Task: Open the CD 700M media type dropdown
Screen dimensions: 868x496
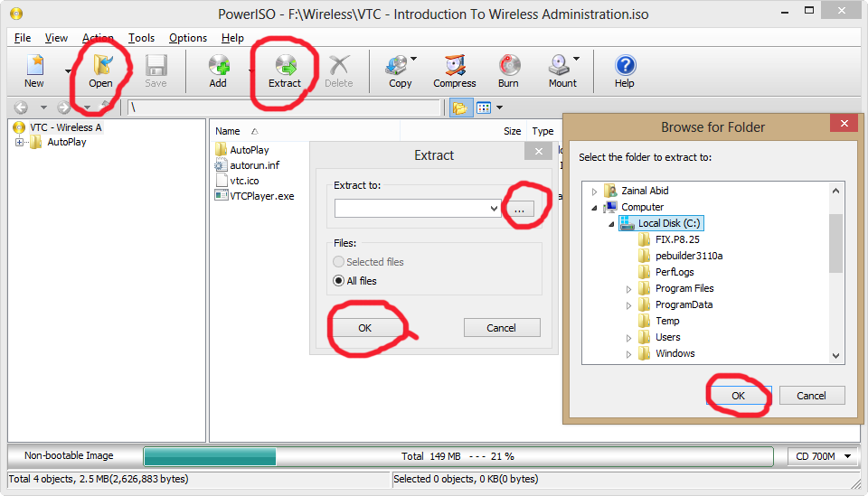Action: [x=822, y=456]
